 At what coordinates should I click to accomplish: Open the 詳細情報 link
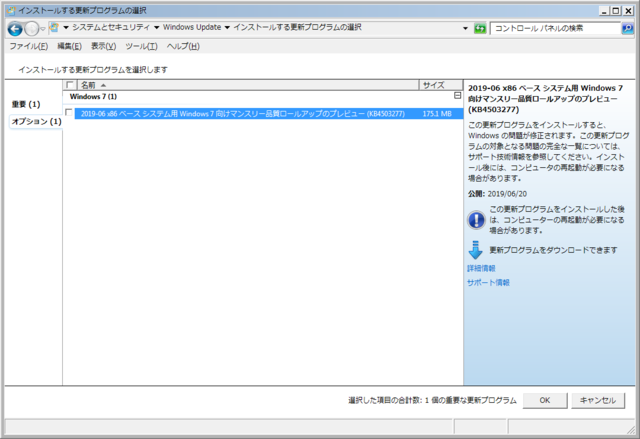481,268
